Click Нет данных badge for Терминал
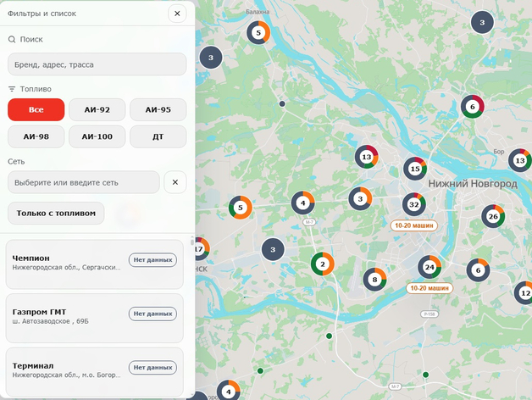The image size is (532, 400). [x=152, y=368]
